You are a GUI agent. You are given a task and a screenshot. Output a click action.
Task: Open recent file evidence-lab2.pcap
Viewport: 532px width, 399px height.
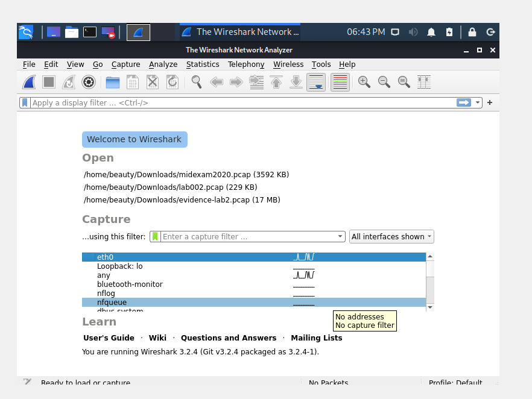[x=182, y=200]
